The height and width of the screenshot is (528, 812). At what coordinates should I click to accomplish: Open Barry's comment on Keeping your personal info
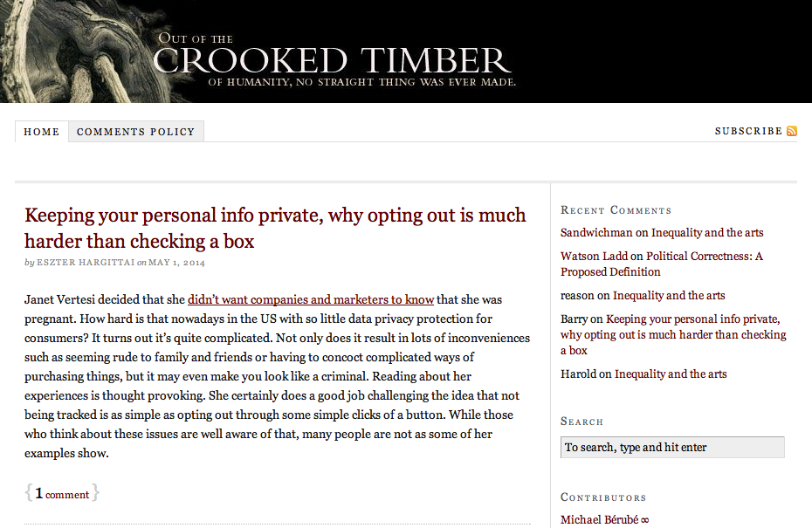(673, 334)
